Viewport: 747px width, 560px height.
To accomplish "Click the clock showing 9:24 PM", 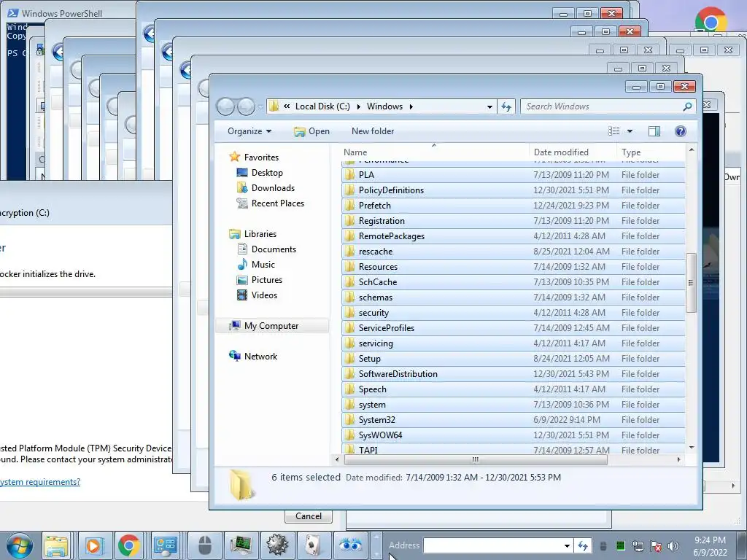I will (x=710, y=540).
